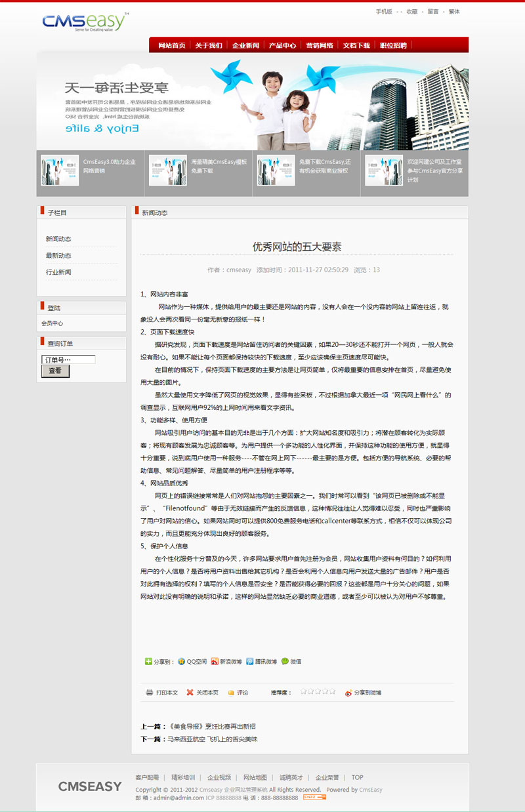
Task: Open 行业新闻 in the sidebar submenu
Action: [x=58, y=272]
